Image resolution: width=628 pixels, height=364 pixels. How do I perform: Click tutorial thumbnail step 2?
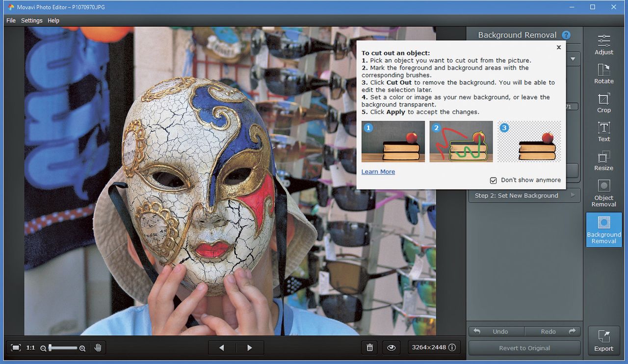point(461,141)
